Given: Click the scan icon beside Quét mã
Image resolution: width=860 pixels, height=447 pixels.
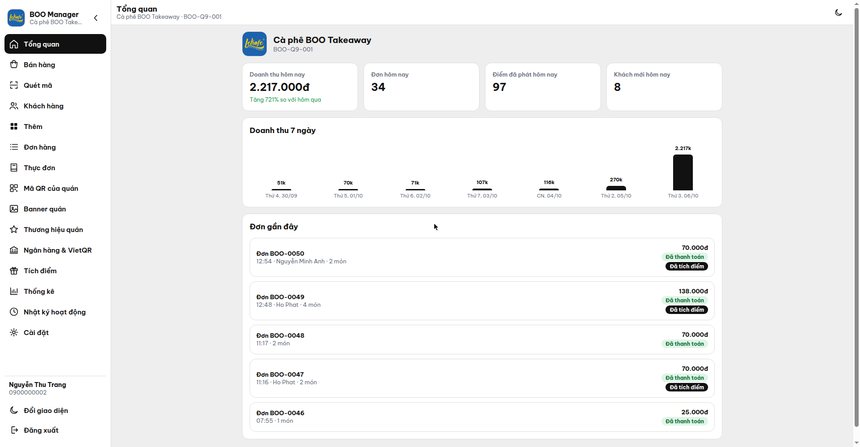Looking at the screenshot, I should (x=14, y=85).
